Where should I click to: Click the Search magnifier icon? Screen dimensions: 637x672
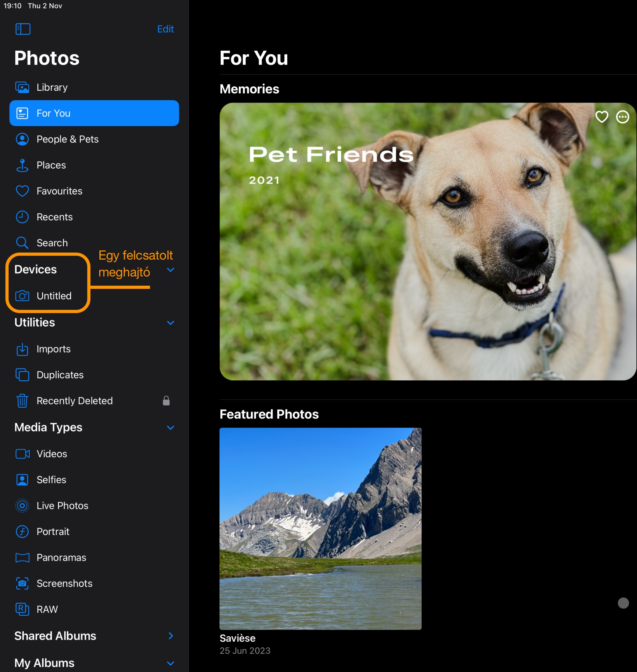(x=22, y=243)
